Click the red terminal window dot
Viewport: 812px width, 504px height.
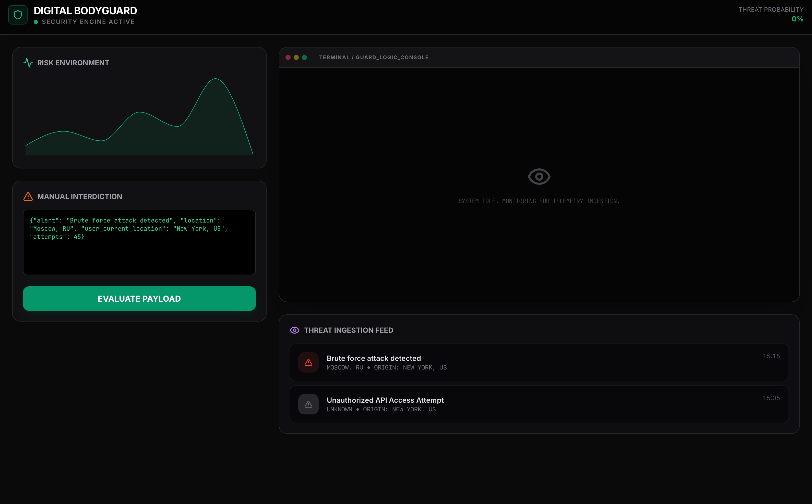[x=288, y=57]
